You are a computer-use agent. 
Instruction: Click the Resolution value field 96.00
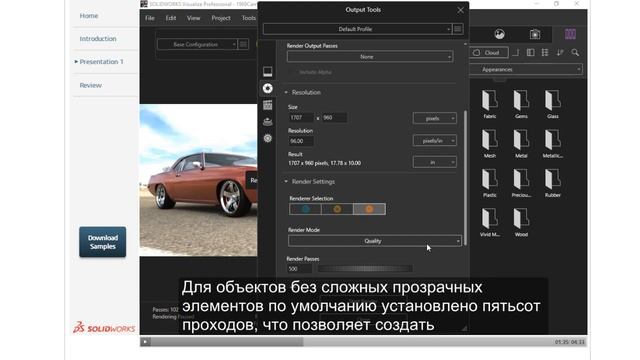301,141
